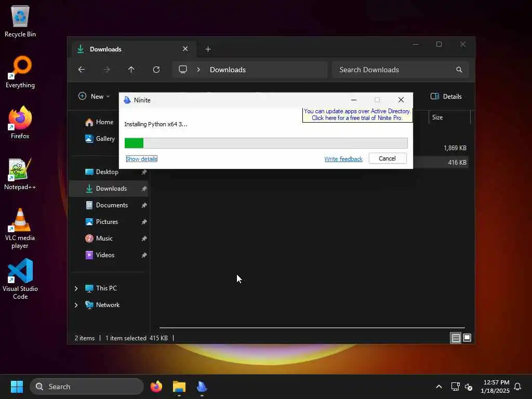Go forward in File Explorer

point(107,70)
